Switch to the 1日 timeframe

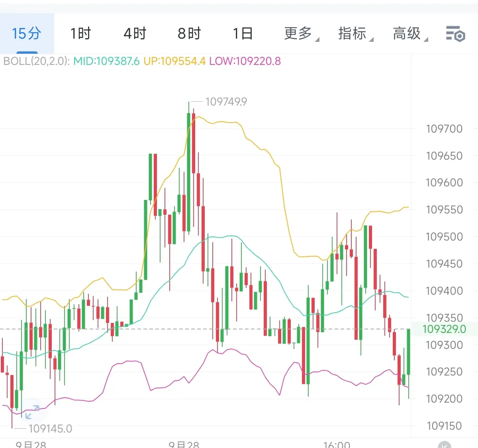coord(243,33)
